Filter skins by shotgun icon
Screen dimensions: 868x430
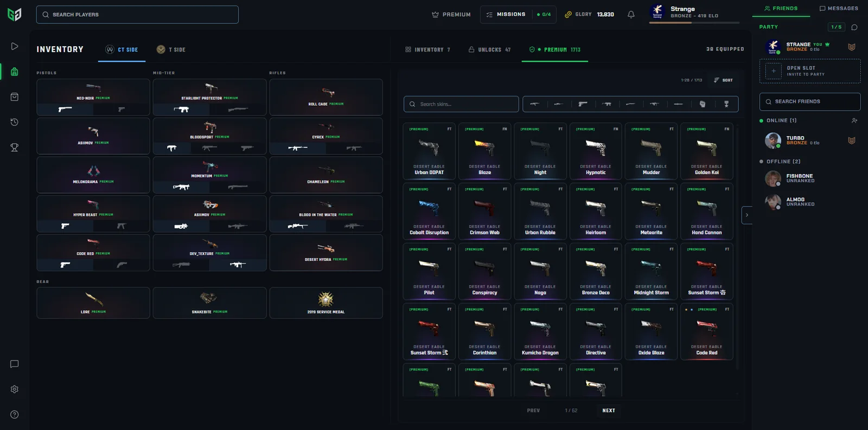[630, 104]
